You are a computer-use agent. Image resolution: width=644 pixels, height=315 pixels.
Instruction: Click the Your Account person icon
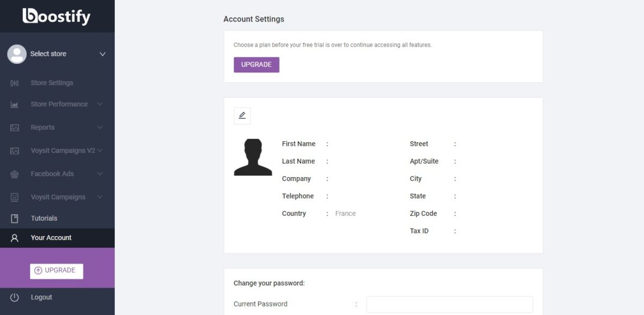point(13,237)
